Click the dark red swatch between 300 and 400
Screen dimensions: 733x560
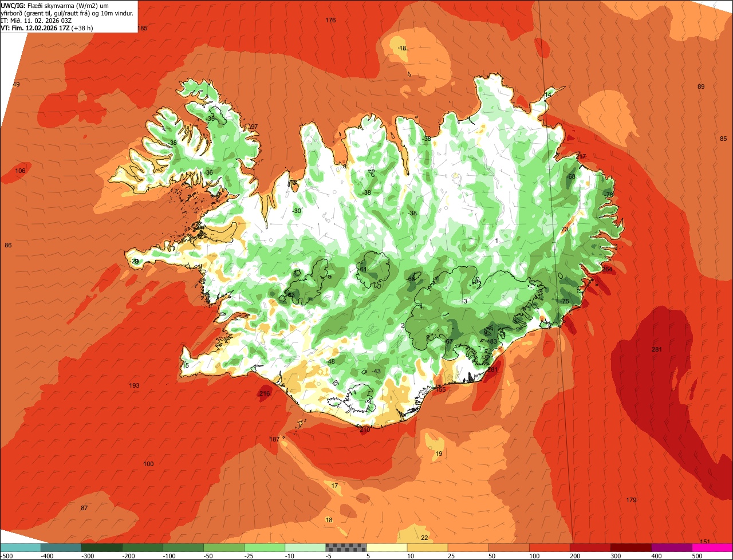point(631,547)
